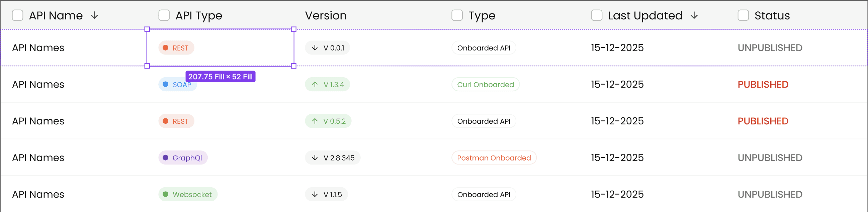This screenshot has width=868, height=212.
Task: Click the Status column header label
Action: 772,15
